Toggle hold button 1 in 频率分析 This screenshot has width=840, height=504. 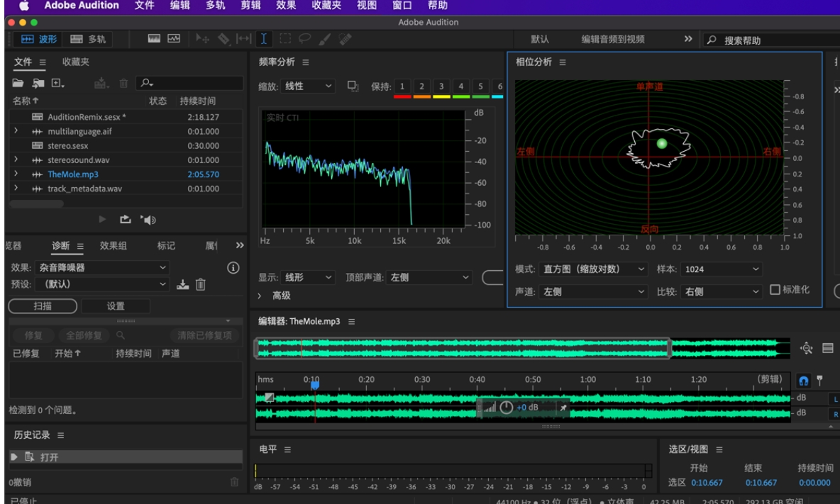tap(402, 86)
